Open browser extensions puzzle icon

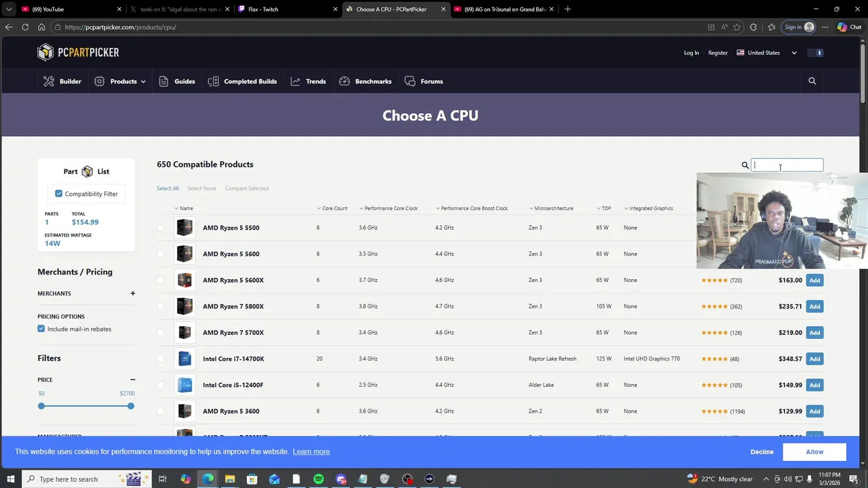point(753,27)
